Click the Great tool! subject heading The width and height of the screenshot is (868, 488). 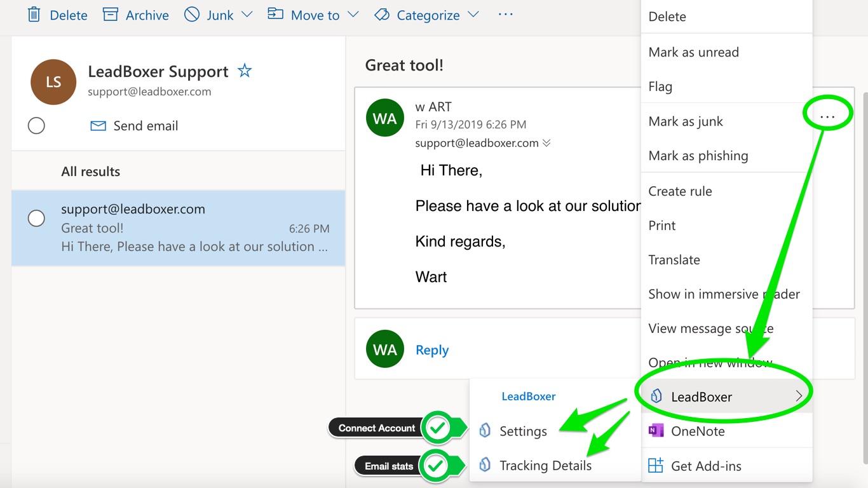(404, 65)
